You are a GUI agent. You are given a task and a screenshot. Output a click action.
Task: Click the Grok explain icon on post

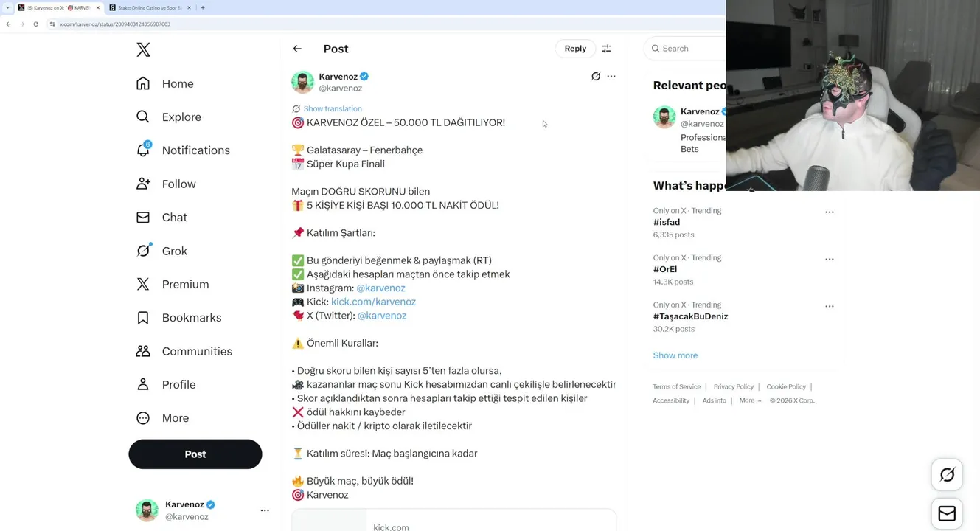click(x=596, y=76)
